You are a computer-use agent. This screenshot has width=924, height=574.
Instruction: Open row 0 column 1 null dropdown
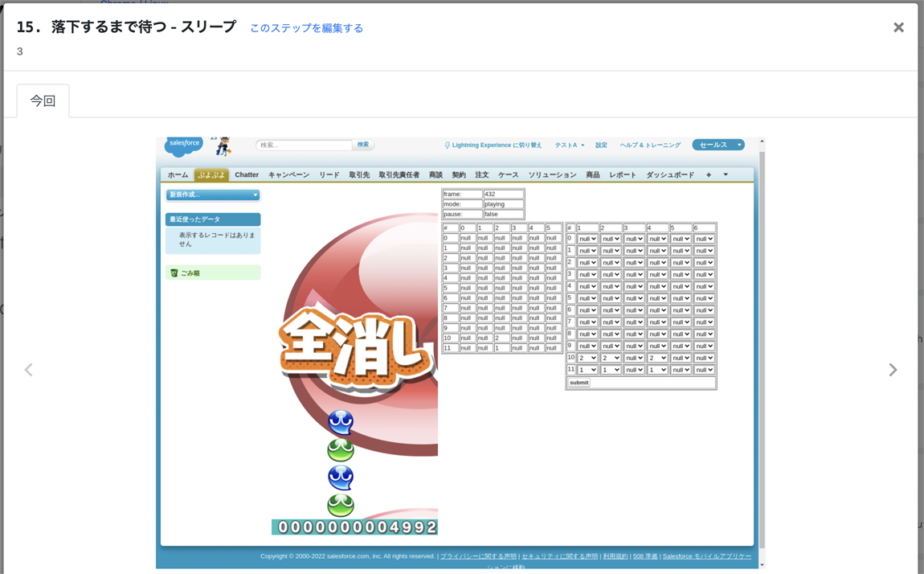pos(587,239)
